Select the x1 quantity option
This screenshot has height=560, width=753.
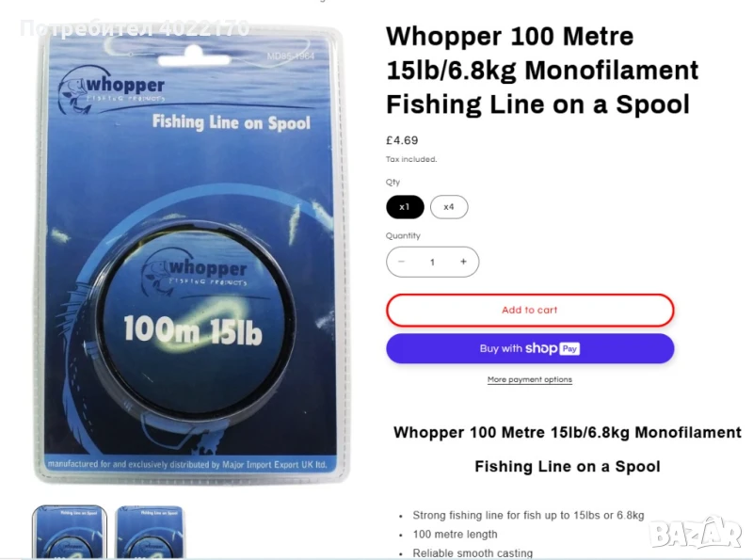(405, 207)
